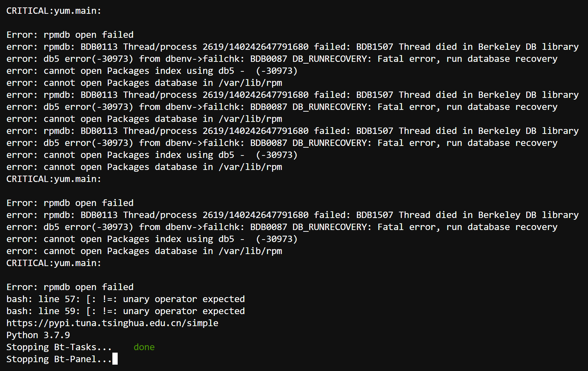Open the pypi.tuna.tsinghua.edu.cn URL

click(x=112, y=323)
